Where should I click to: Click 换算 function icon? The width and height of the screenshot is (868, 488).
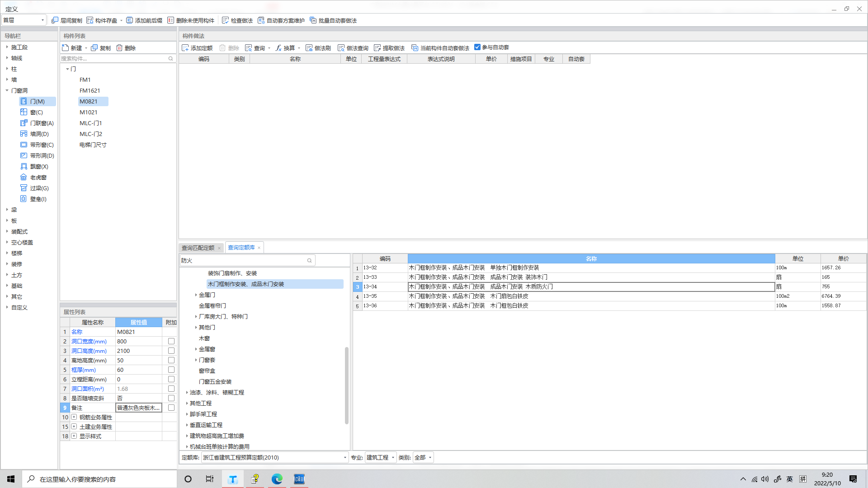278,48
